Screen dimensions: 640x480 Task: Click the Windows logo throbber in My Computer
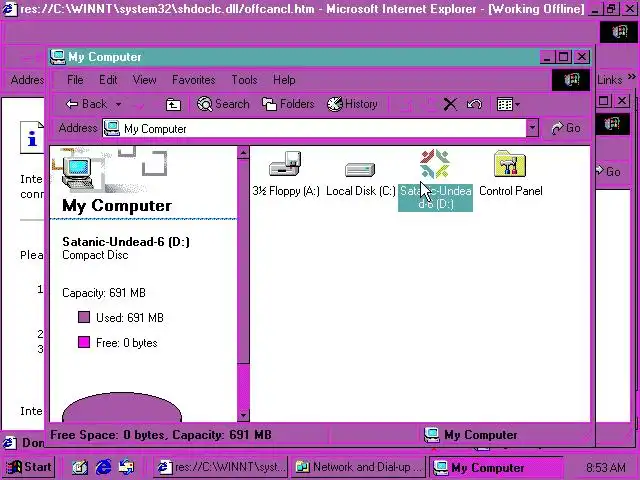click(571, 80)
